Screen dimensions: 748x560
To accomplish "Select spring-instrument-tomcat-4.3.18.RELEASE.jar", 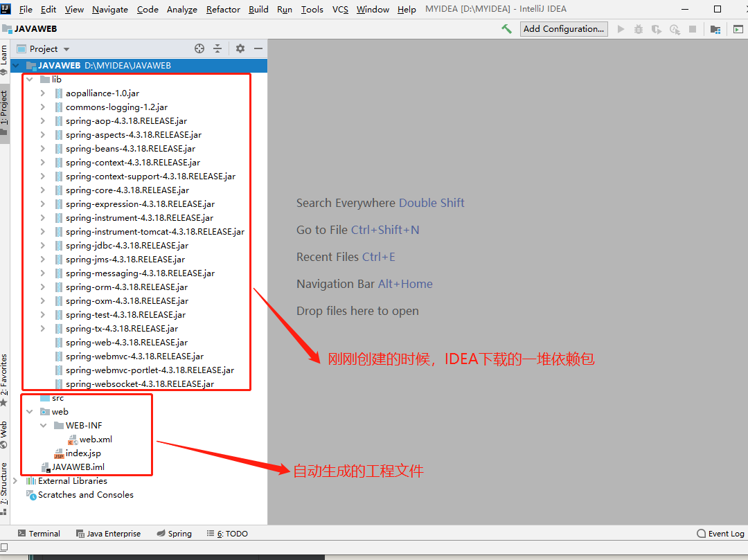I will pyautogui.click(x=155, y=232).
